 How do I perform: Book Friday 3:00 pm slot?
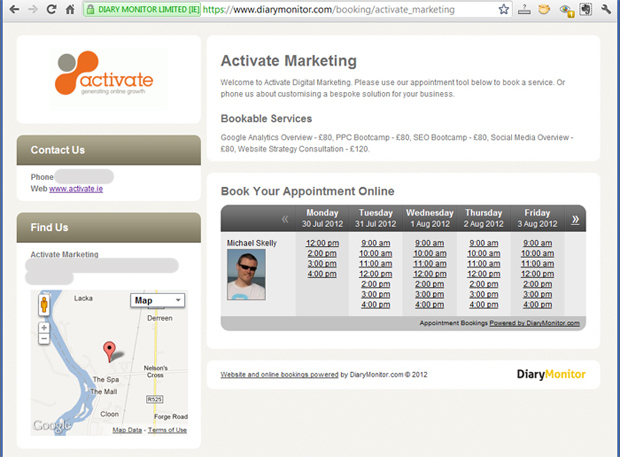click(x=537, y=295)
